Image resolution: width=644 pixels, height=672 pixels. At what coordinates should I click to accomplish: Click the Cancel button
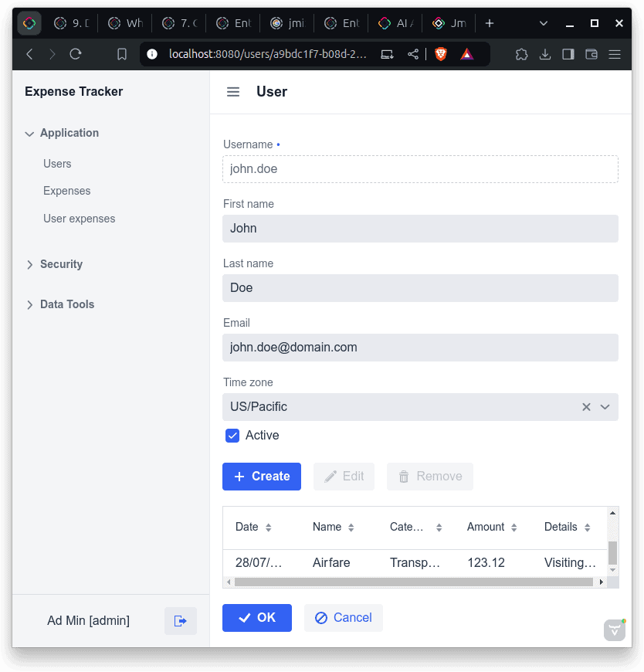coord(344,618)
